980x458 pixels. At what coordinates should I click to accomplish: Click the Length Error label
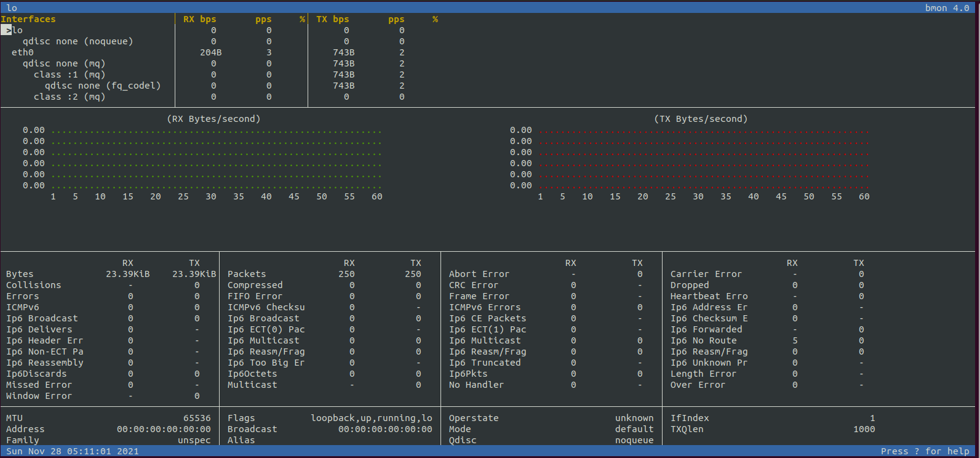pyautogui.click(x=704, y=374)
